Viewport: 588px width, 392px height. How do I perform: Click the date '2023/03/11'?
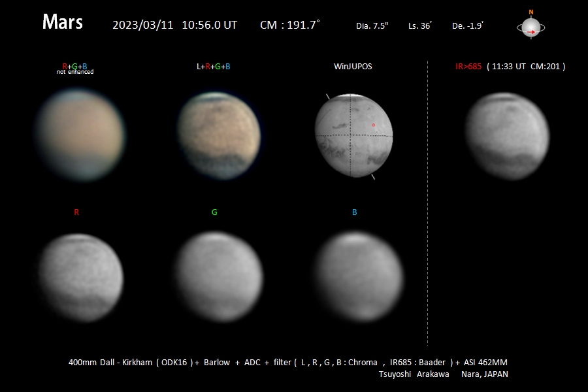pyautogui.click(x=143, y=25)
